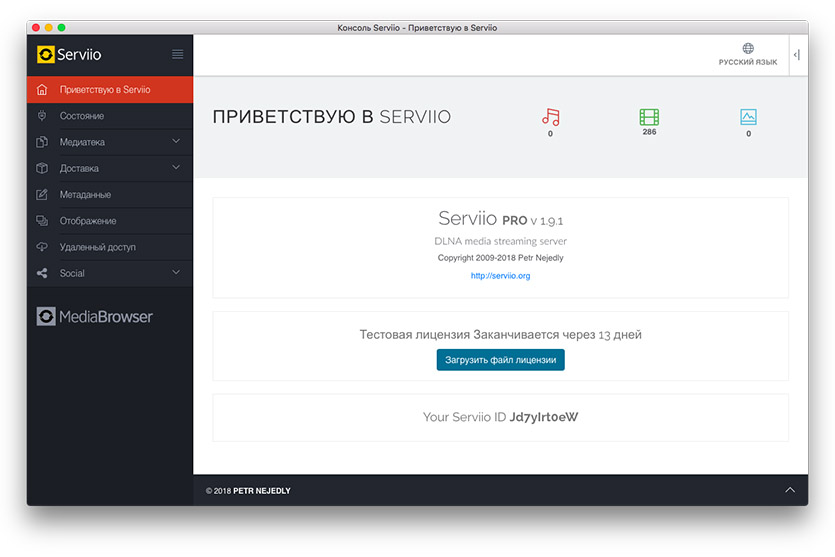Open the Русский язык language selector
The image size is (835, 557).
748,55
